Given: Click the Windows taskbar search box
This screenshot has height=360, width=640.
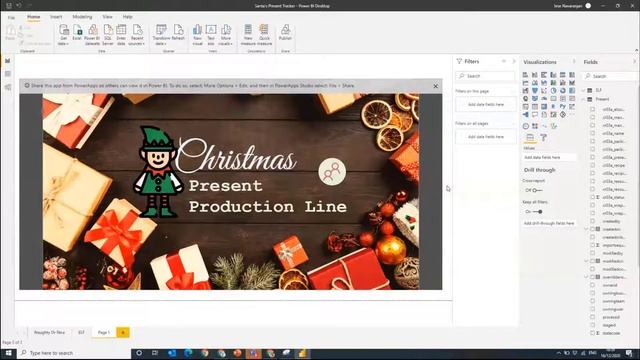Looking at the screenshot, I should click(74, 353).
